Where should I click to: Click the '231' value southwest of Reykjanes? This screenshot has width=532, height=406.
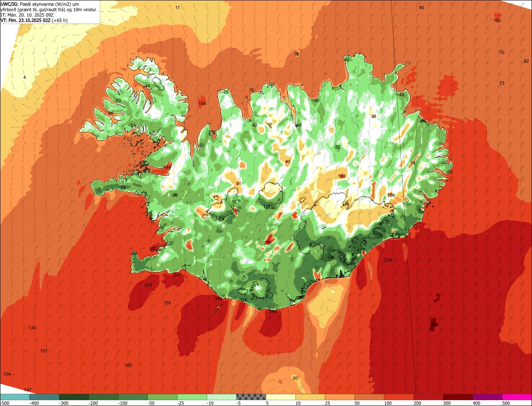click(x=148, y=285)
